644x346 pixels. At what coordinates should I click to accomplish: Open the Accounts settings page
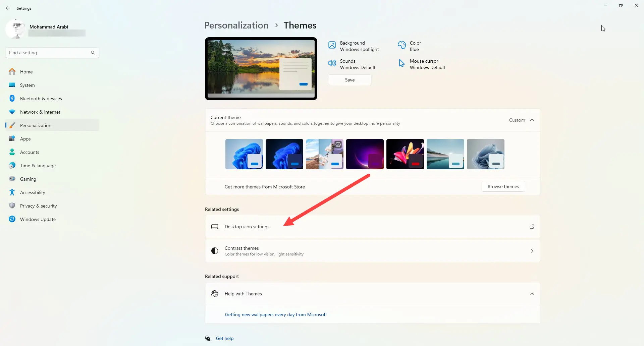point(52,152)
